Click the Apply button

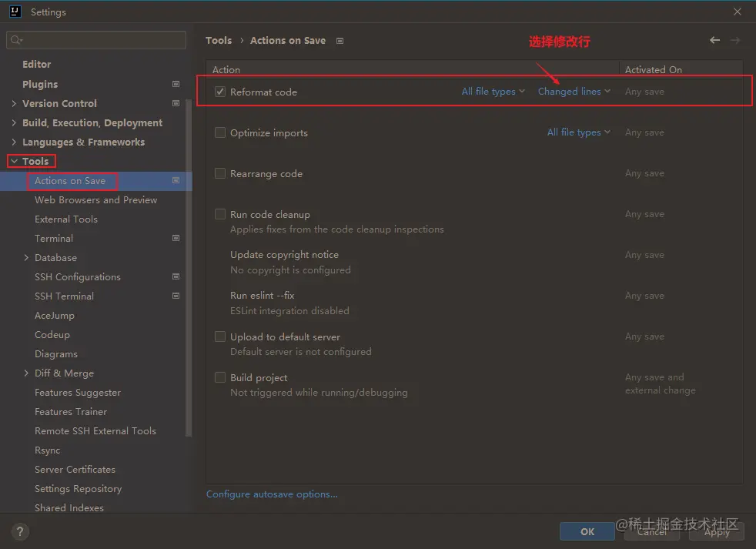717,531
